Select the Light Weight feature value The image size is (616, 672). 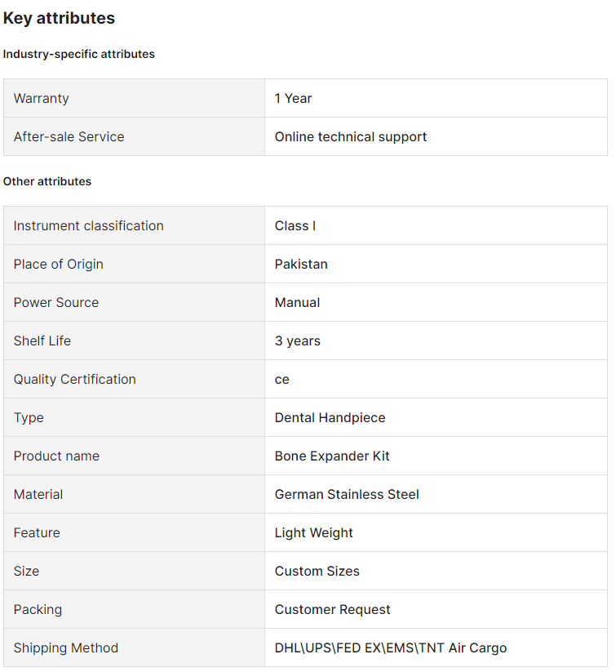coord(314,532)
